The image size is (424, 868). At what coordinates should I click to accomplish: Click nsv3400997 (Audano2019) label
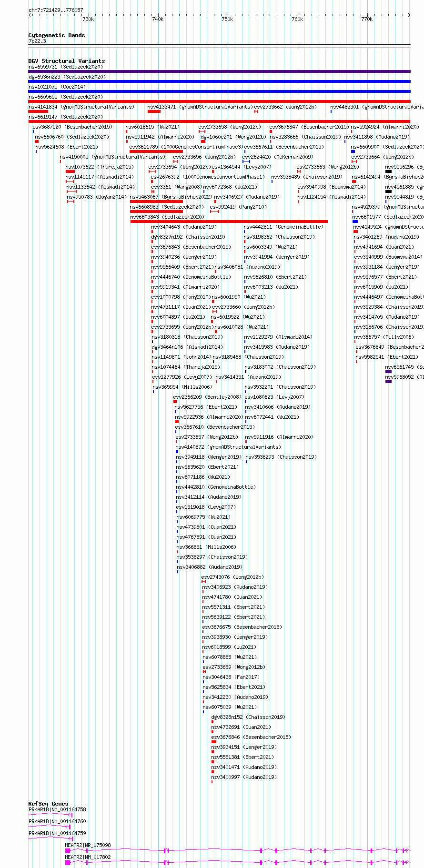(x=244, y=777)
